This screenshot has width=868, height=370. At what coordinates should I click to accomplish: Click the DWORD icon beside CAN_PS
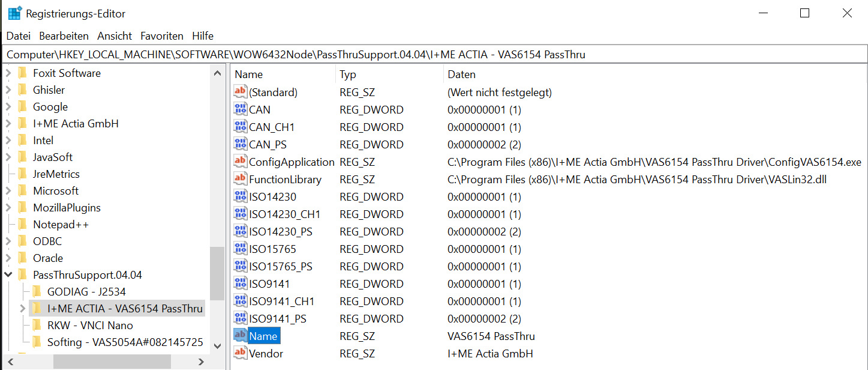[x=241, y=144]
